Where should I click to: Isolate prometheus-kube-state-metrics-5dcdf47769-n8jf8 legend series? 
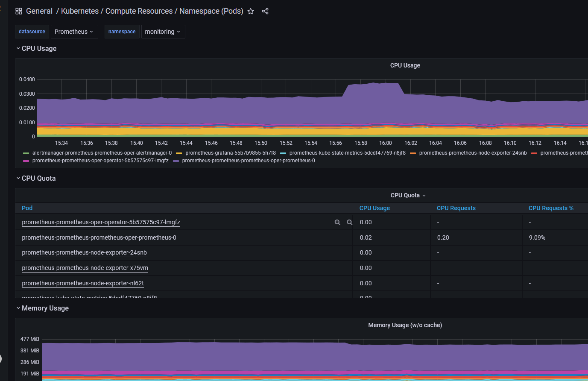point(348,153)
